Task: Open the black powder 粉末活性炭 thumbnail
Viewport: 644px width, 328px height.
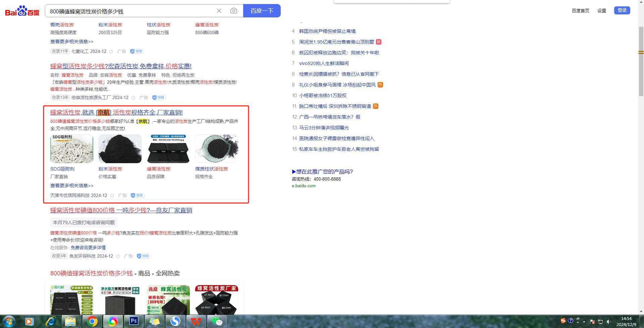Action: point(120,149)
